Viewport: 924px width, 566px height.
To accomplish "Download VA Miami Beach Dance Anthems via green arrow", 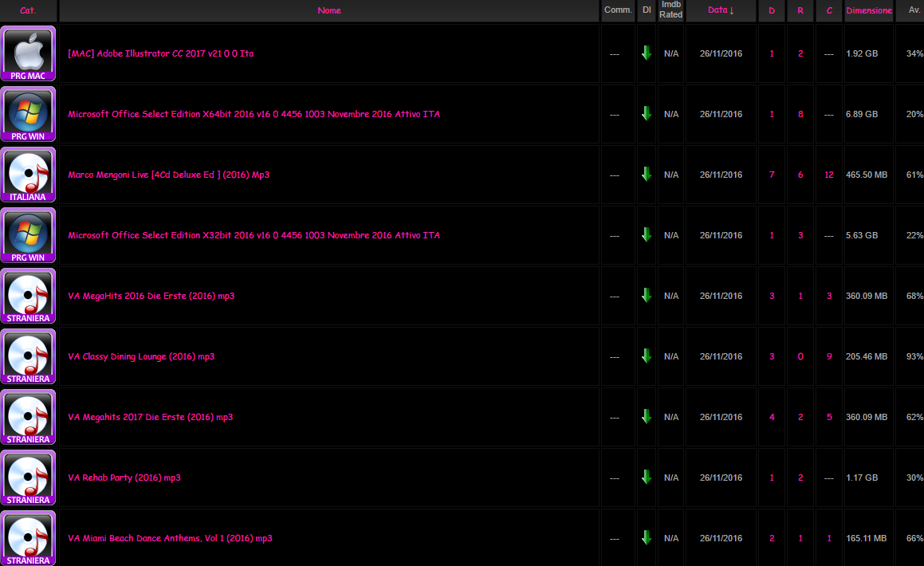I will [x=647, y=538].
